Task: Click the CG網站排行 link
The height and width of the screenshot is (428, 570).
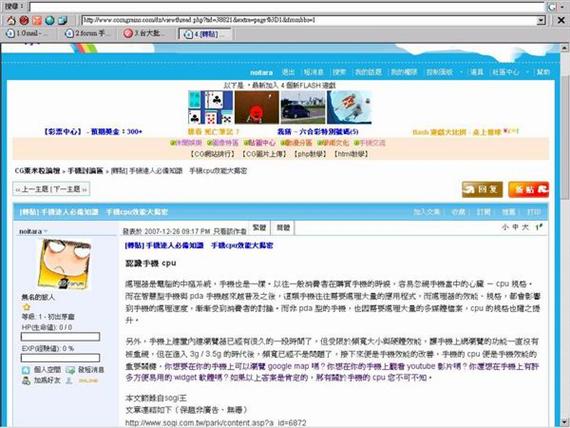Action: pos(213,154)
